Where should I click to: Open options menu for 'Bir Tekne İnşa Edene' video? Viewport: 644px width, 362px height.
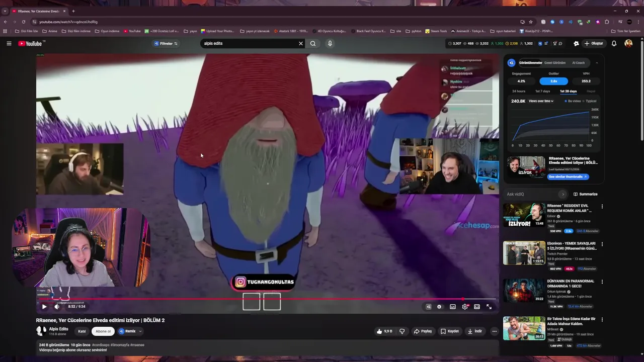tap(602, 320)
